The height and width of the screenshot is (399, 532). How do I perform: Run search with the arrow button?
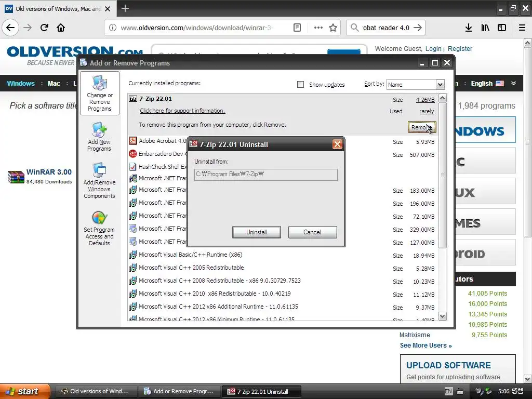click(418, 28)
